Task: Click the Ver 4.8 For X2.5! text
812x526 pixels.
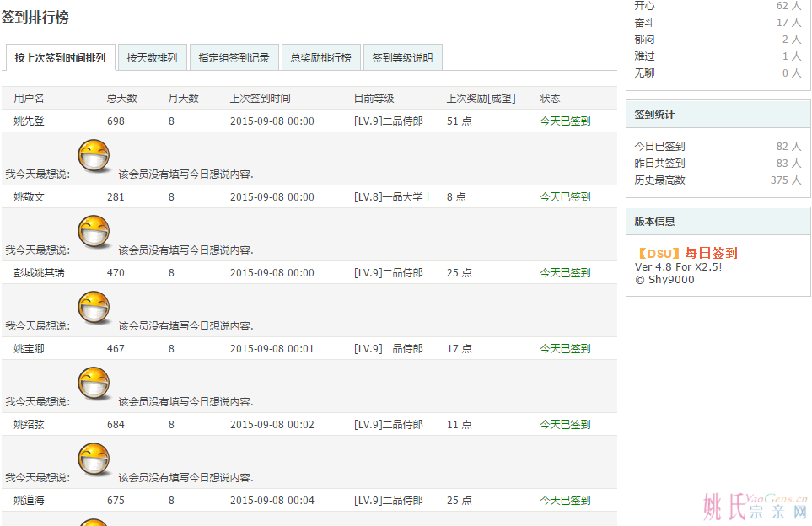Action: coord(679,266)
